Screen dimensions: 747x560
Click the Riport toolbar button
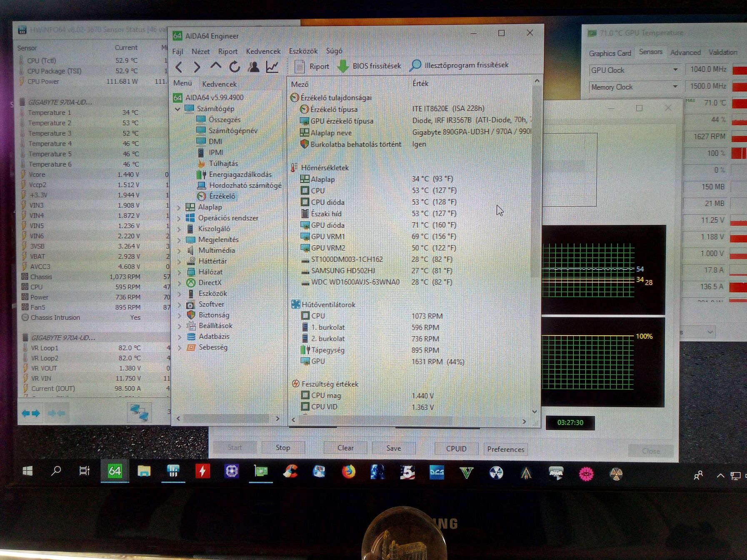(x=312, y=66)
